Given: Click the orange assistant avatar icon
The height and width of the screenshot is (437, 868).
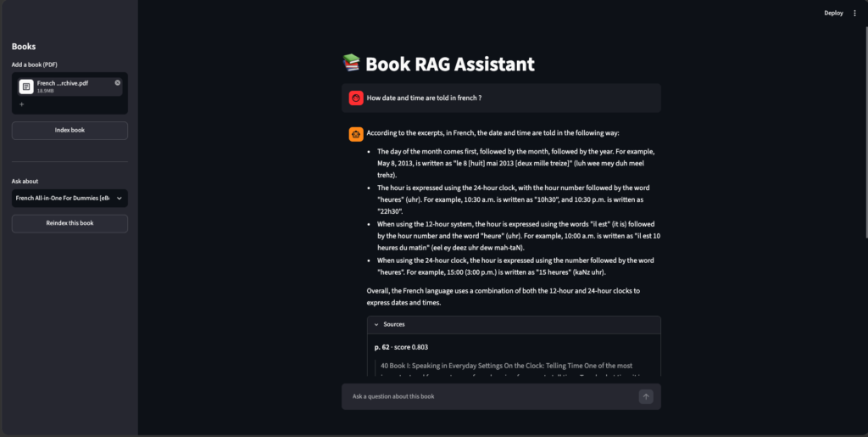Looking at the screenshot, I should point(356,134).
